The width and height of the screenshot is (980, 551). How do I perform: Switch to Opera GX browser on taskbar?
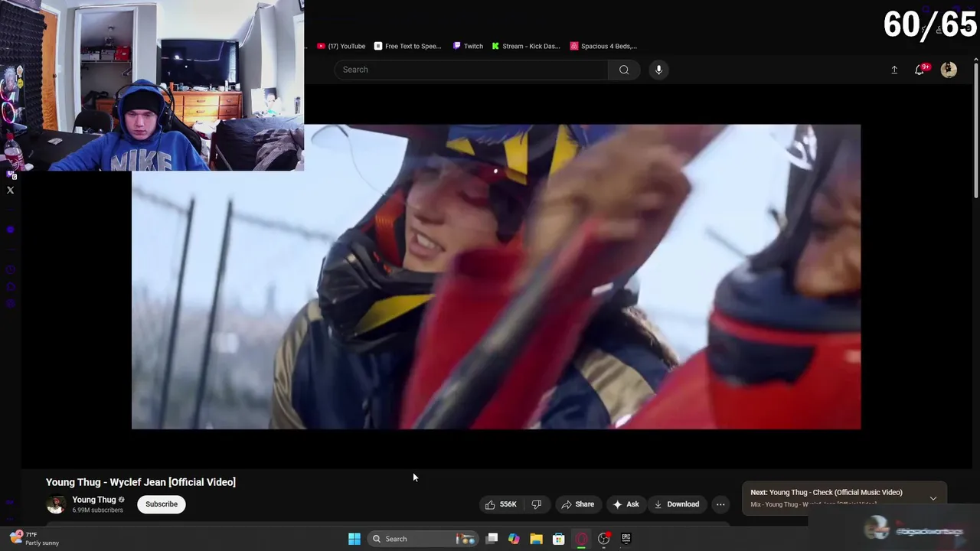coord(581,539)
